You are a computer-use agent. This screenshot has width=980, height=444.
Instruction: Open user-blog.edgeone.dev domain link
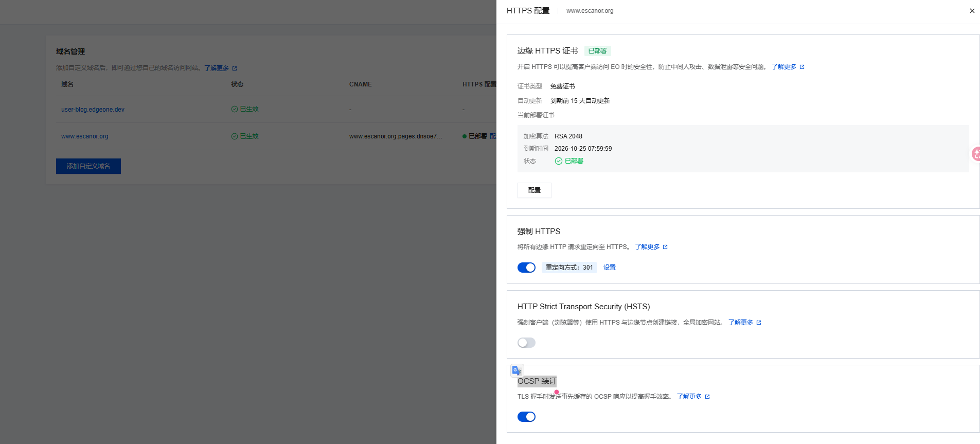tap(93, 110)
